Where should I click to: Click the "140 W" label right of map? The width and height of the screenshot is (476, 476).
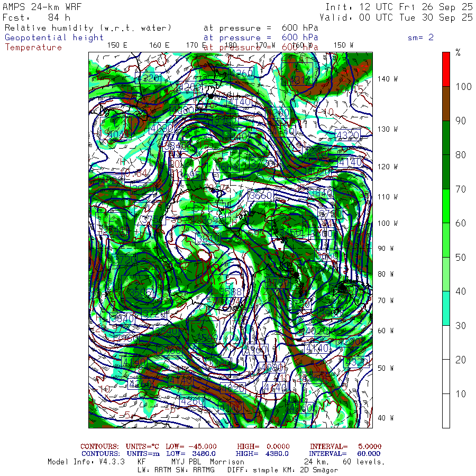coord(388,79)
